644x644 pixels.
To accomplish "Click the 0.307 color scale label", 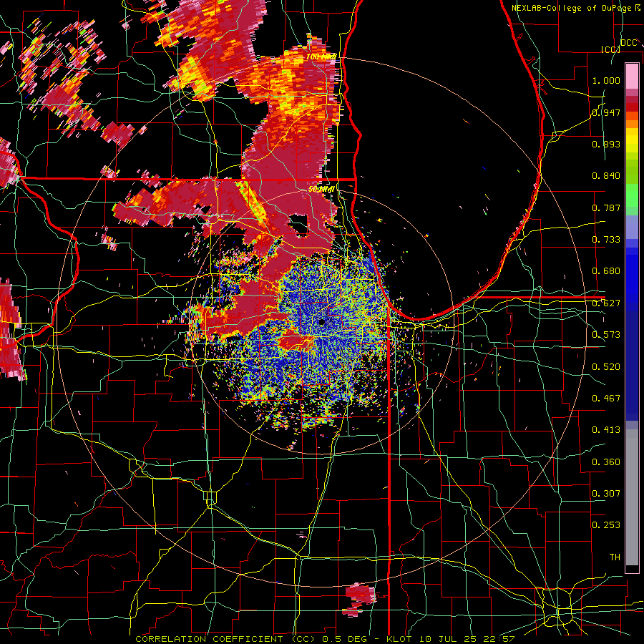I will 606,494.
